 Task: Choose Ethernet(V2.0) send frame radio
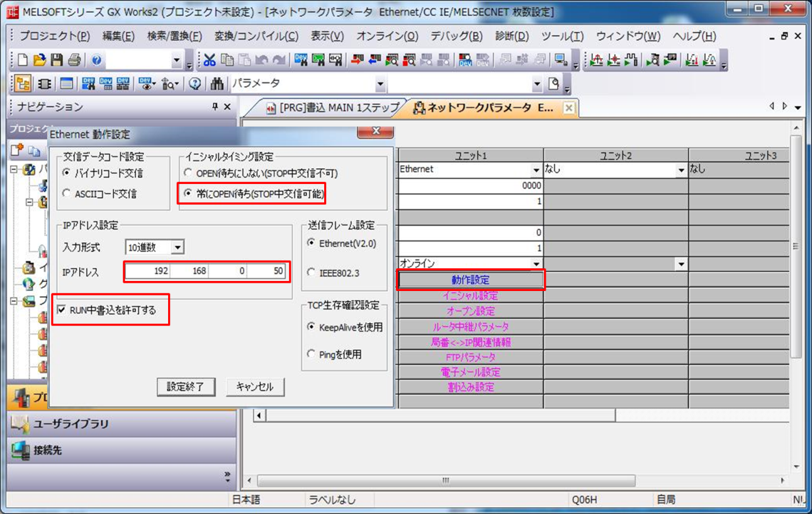point(310,243)
